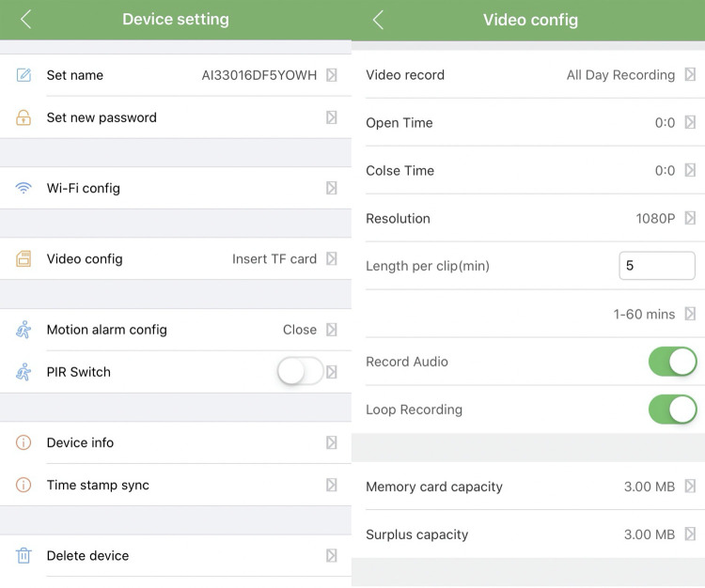Click the TF card icon beside Video config

pyautogui.click(x=23, y=258)
